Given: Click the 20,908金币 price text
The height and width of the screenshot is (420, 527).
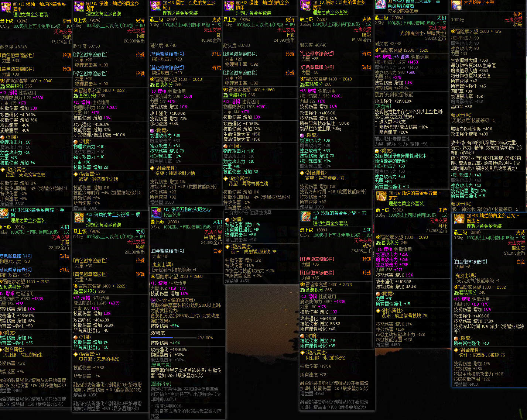Looking at the screenshot, I should (134, 41).
